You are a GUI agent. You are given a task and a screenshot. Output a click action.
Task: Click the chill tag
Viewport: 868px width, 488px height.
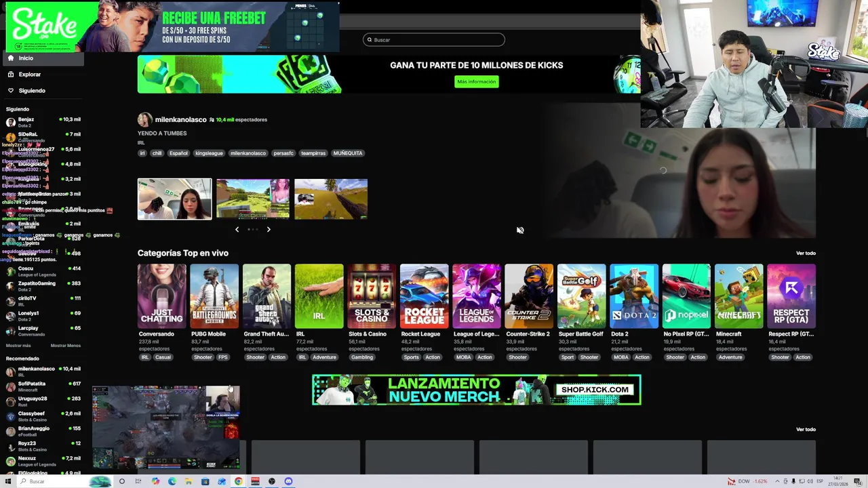click(157, 153)
